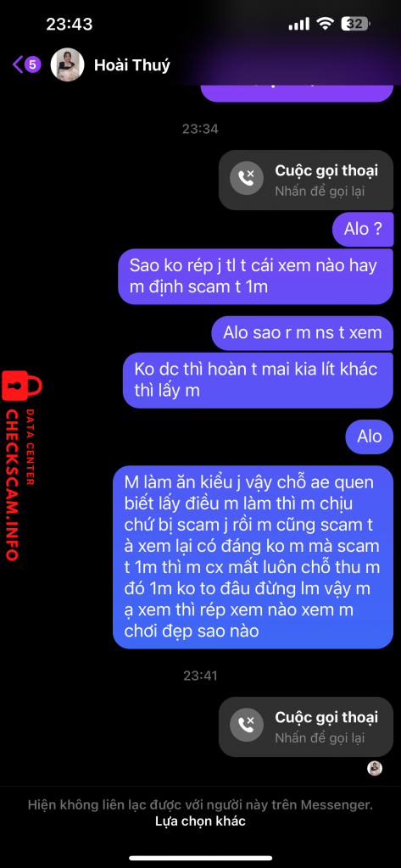Image resolution: width=401 pixels, height=868 pixels.
Task: Open the Hoài Thuý contact name header
Action: pos(131,65)
